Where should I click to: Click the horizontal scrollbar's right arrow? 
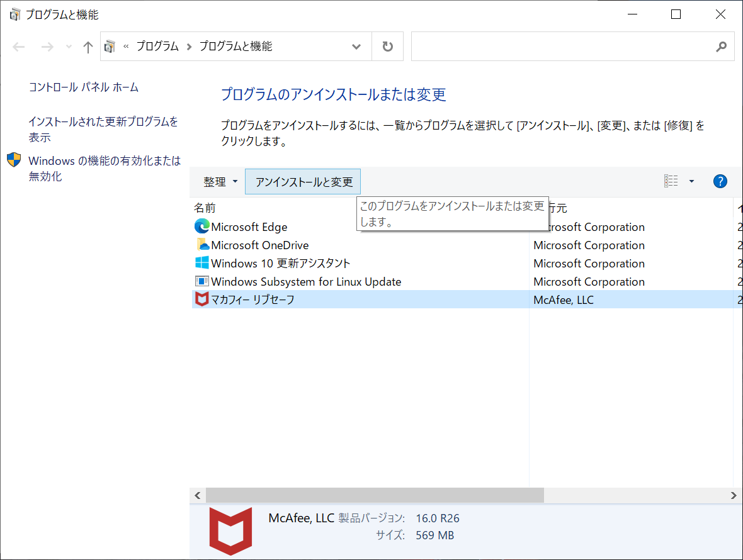click(733, 495)
